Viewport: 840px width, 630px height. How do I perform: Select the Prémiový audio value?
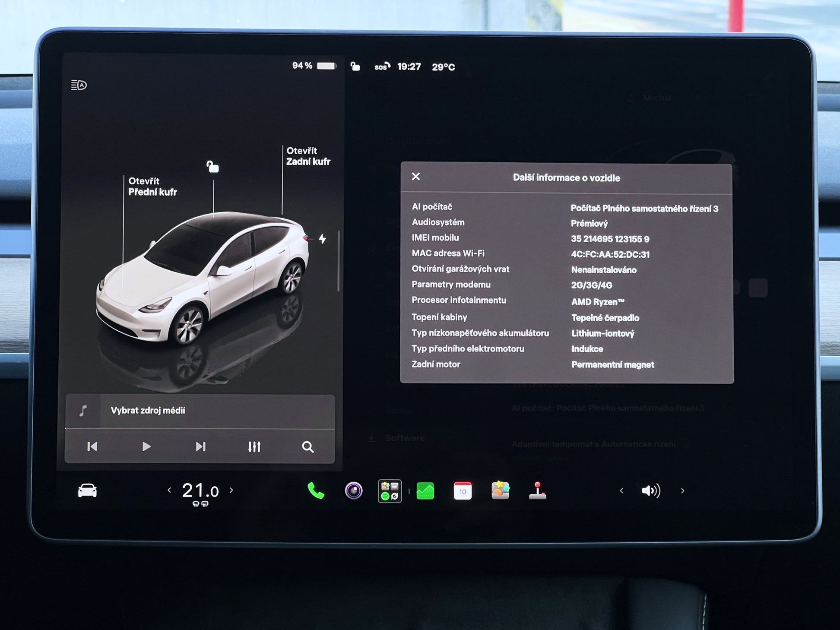point(589,223)
